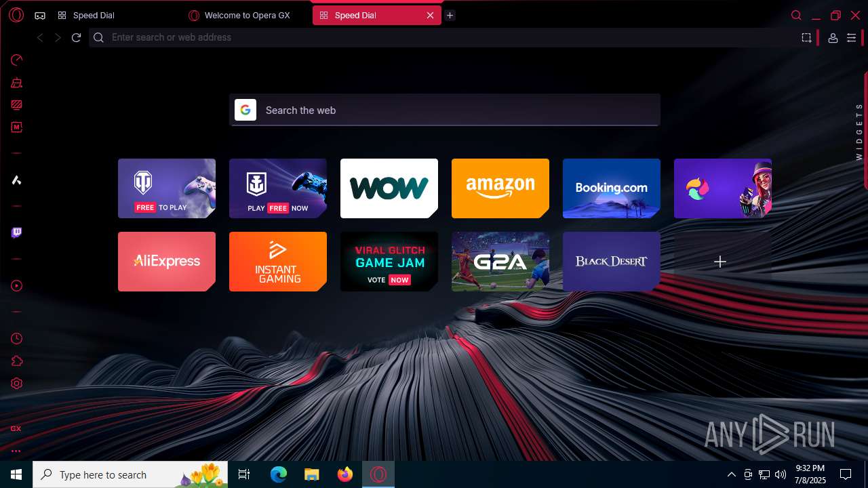Open World of Warships play free tile
The image size is (868, 488).
(278, 188)
